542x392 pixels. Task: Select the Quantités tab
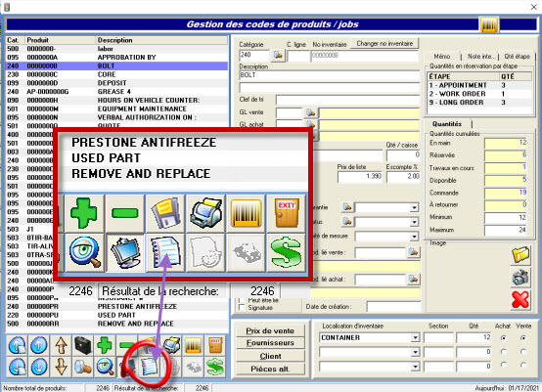click(x=447, y=124)
